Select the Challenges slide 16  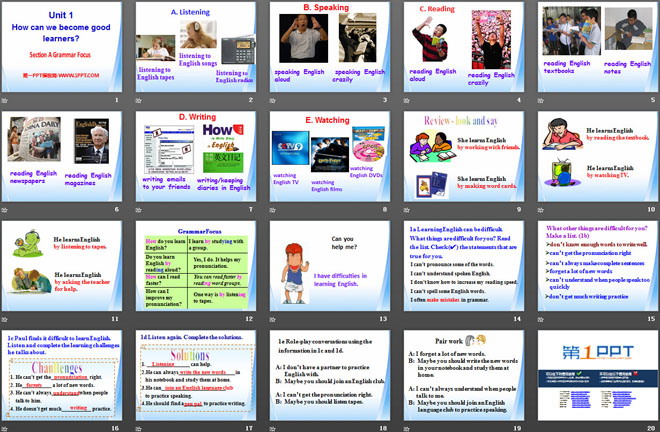(61, 375)
